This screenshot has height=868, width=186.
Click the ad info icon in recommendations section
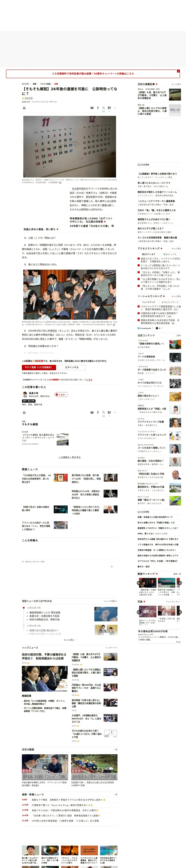pyautogui.click(x=112, y=566)
